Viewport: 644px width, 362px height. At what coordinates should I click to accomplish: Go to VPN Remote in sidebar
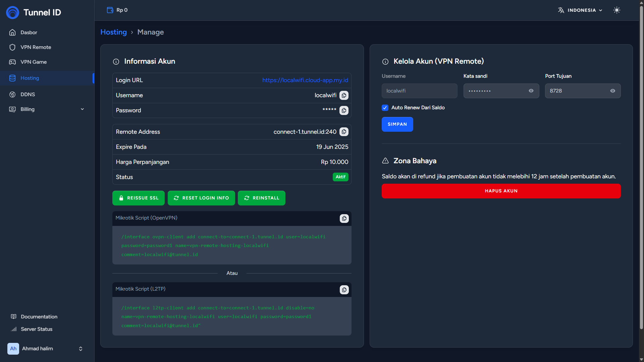point(36,47)
